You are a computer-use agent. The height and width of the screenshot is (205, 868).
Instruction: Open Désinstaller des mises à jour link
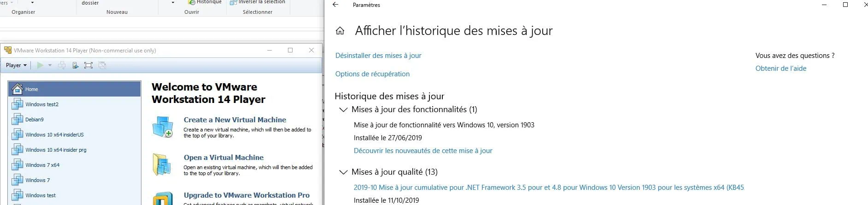click(378, 56)
